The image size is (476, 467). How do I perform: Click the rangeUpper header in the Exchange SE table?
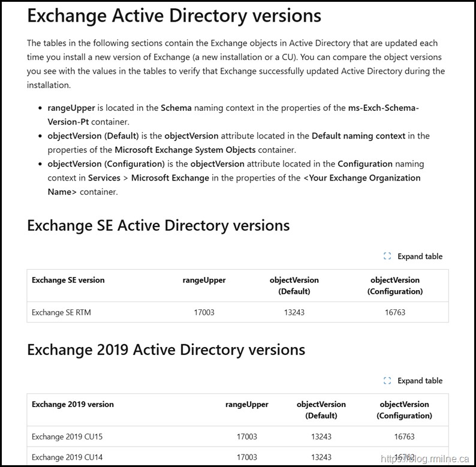point(204,280)
